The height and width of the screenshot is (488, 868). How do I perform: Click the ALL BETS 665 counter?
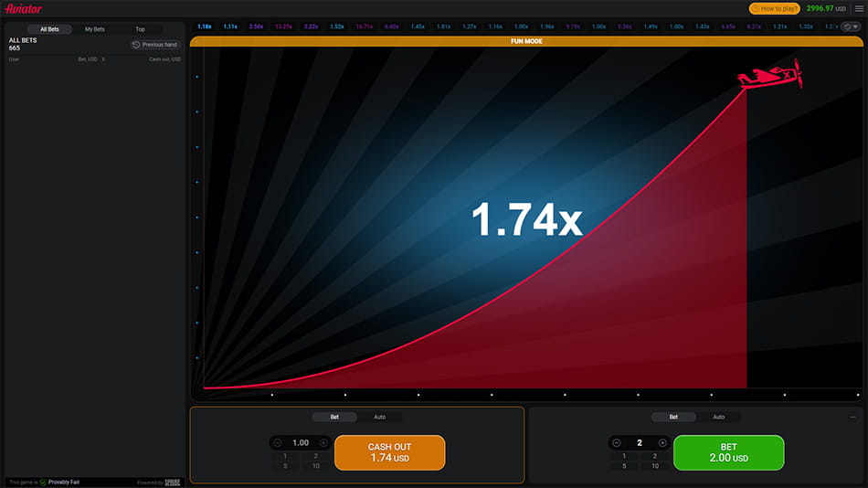tap(23, 44)
